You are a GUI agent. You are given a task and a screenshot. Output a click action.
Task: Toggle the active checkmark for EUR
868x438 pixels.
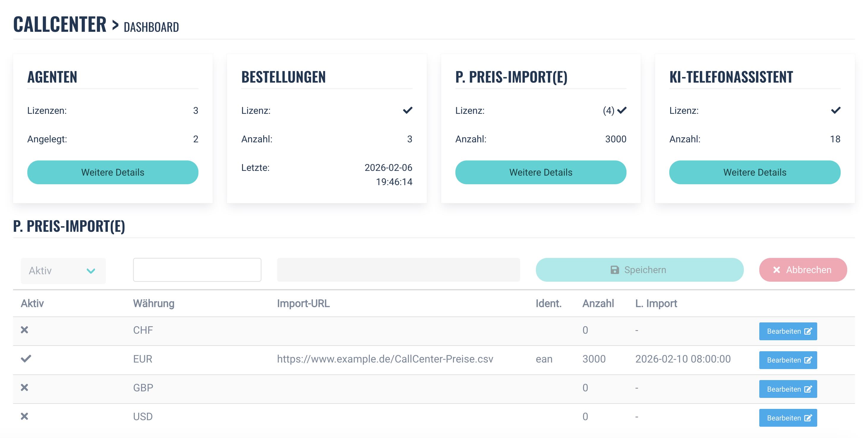[26, 358]
